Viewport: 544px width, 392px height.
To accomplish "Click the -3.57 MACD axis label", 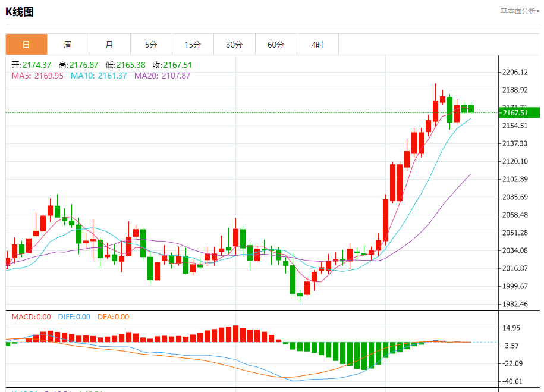I will pos(510,346).
